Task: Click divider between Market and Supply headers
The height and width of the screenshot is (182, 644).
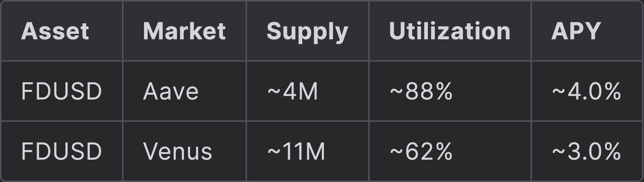Action: 246,31
